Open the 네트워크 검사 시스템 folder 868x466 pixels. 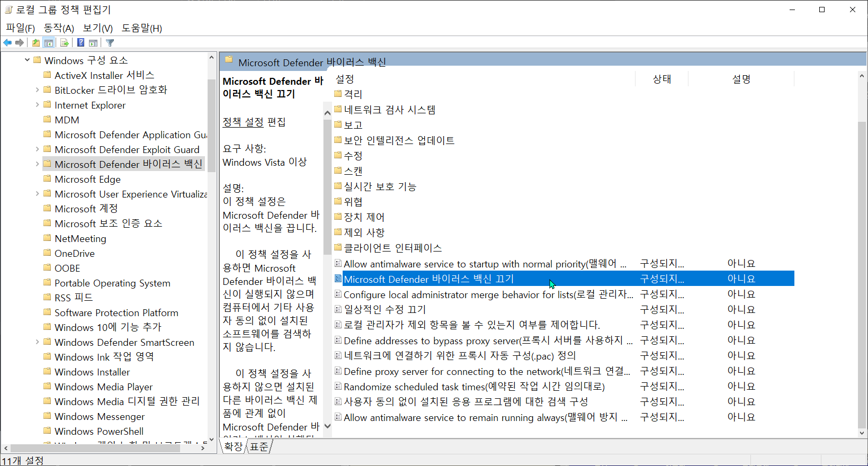[385, 110]
